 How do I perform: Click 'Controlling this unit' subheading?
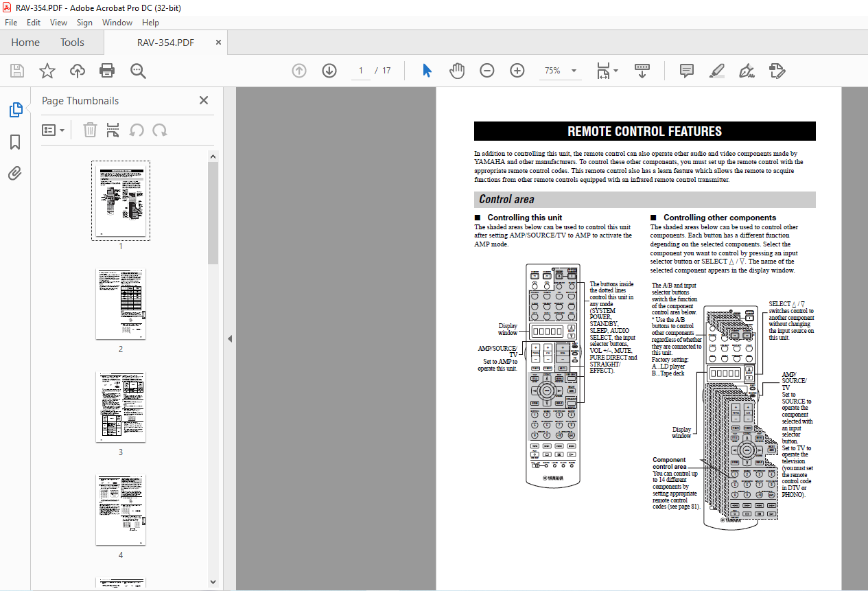[x=525, y=218]
